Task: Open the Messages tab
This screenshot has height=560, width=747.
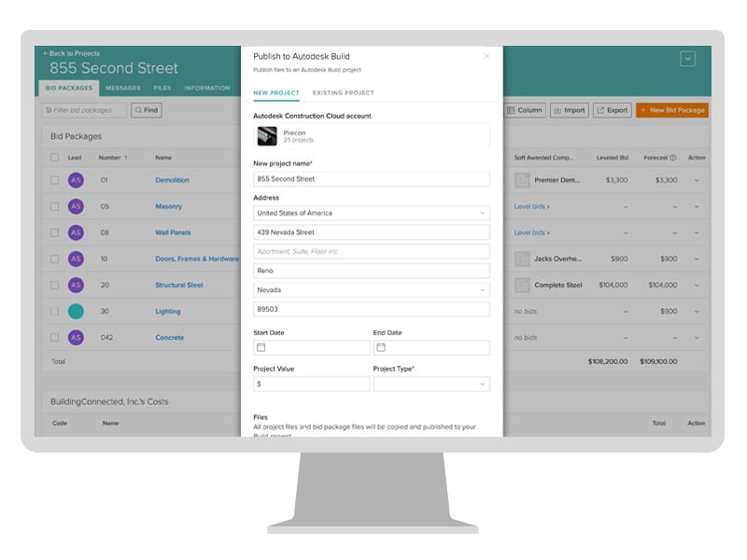Action: point(123,88)
